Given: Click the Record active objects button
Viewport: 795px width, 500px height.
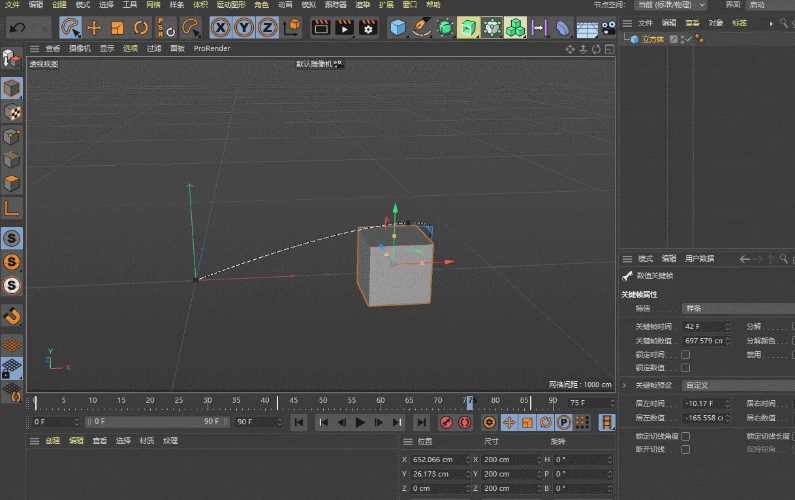Looking at the screenshot, I should click(x=446, y=422).
